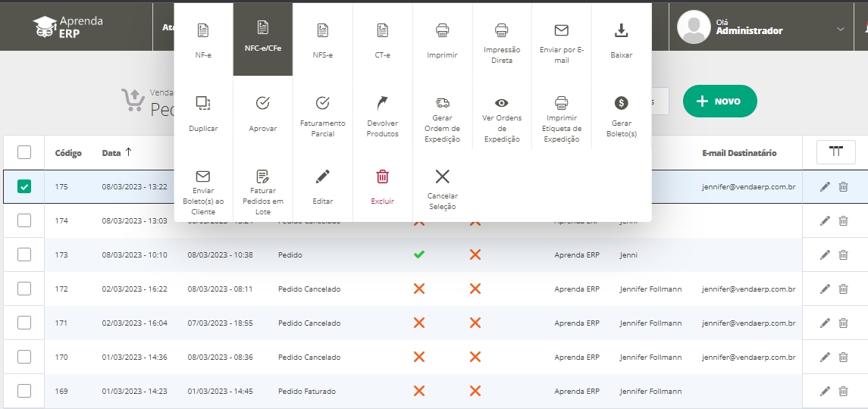Select the NFS-e invoice option
The image size is (868, 409).
(x=322, y=30)
